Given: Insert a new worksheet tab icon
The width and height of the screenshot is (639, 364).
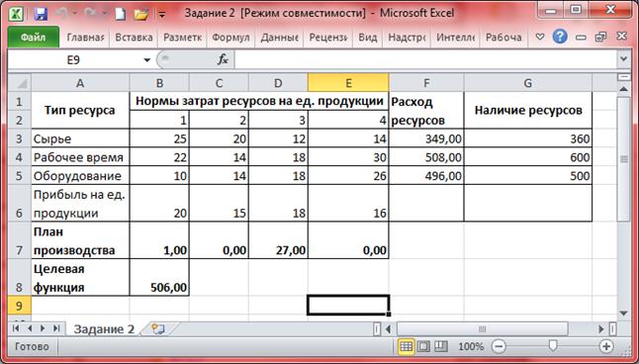Looking at the screenshot, I should (158, 328).
